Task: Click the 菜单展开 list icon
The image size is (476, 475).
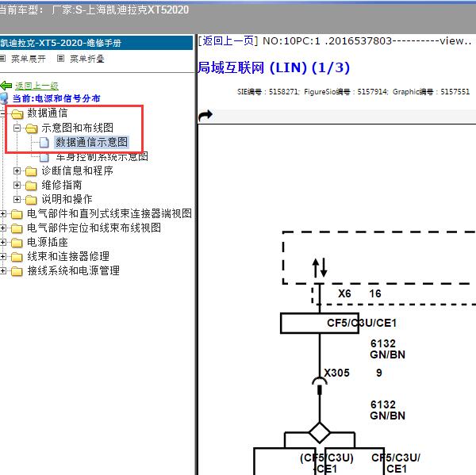Action: (2, 58)
